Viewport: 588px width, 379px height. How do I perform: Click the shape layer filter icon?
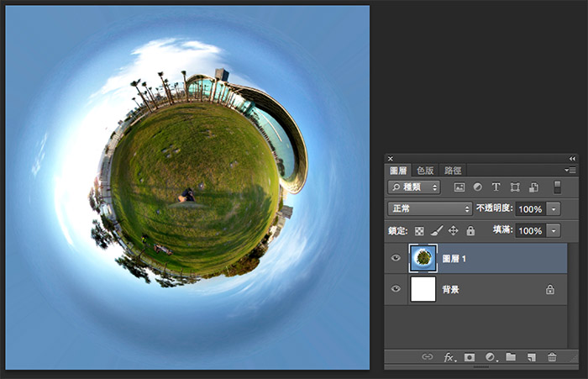(x=514, y=187)
